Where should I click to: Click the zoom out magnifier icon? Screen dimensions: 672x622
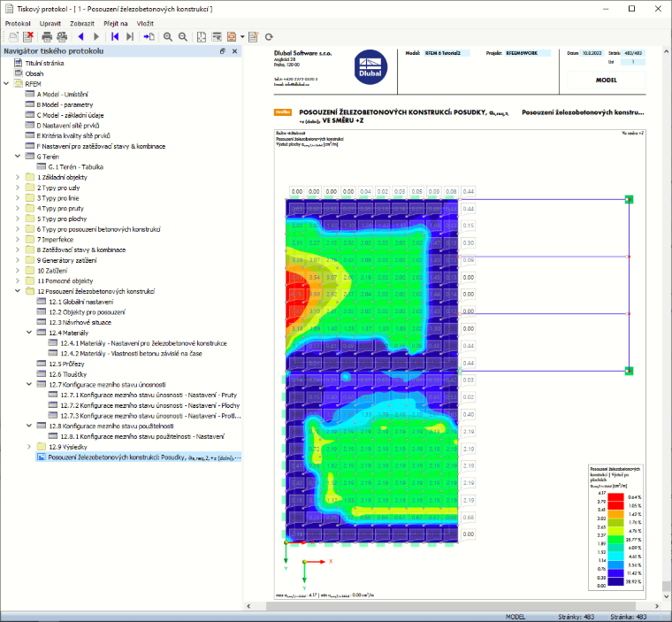[183, 37]
